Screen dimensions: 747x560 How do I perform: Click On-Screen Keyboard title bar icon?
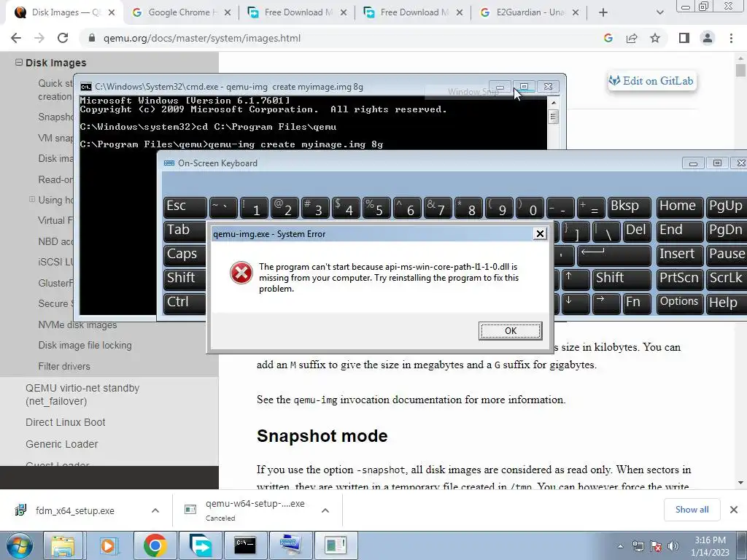[169, 163]
